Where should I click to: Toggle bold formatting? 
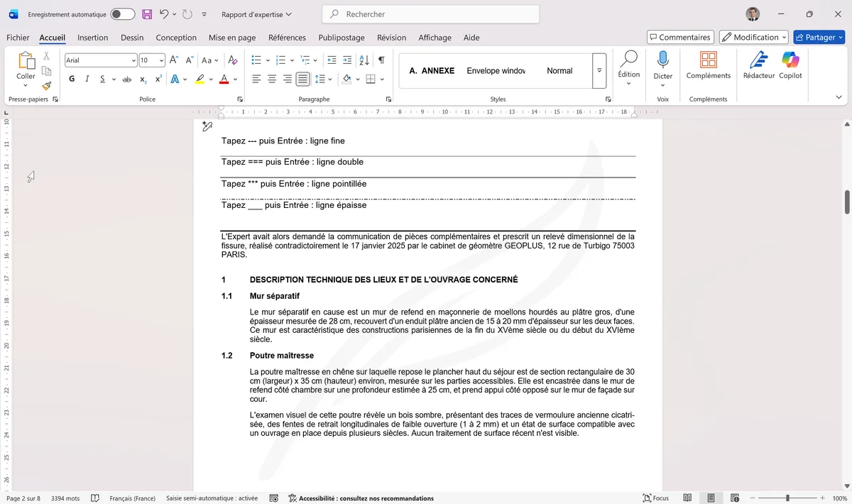tap(71, 79)
